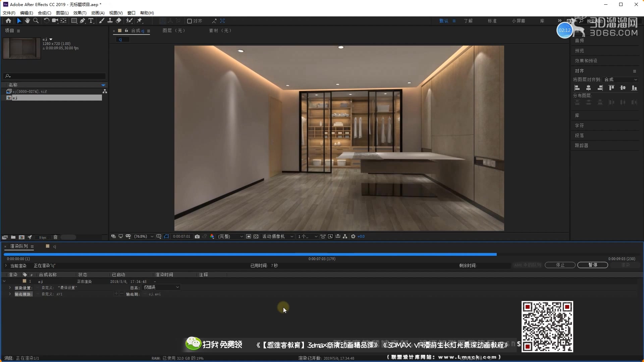Select the Unified Camera tool
The height and width of the screenshot is (362, 644).
[55, 21]
